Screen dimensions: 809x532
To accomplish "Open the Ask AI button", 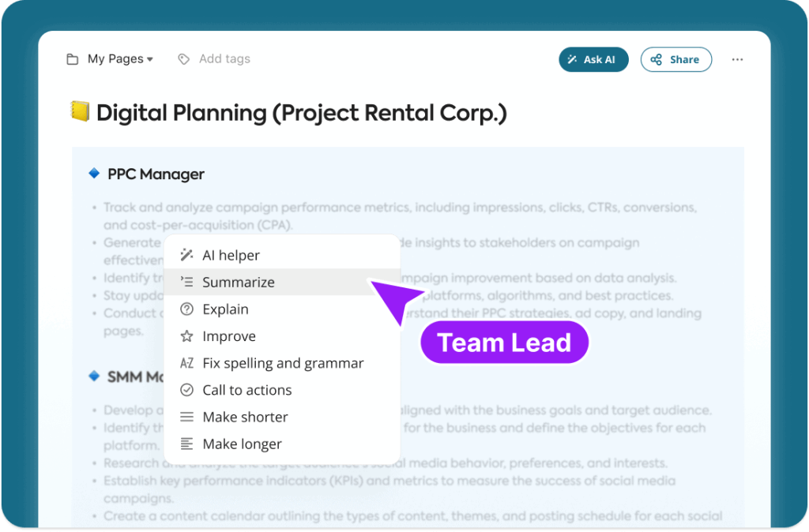I will click(x=593, y=59).
